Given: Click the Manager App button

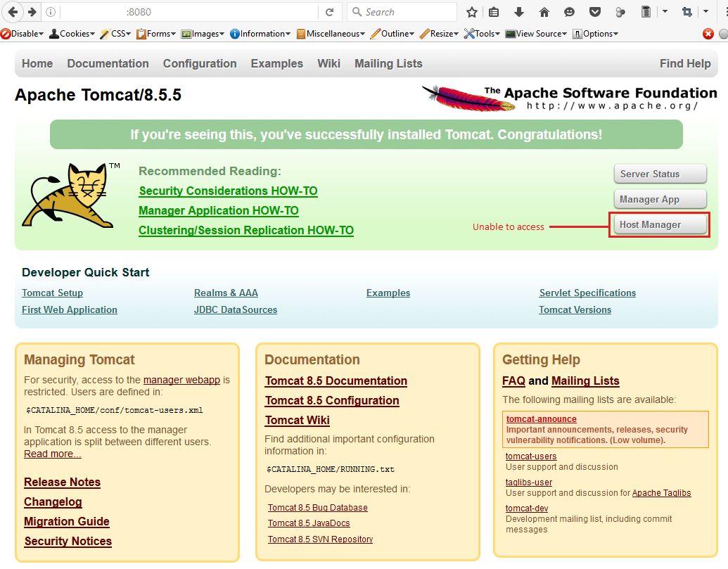Looking at the screenshot, I should [x=660, y=199].
